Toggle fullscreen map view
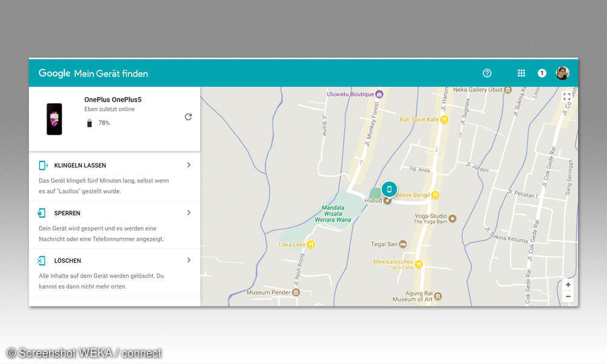Image resolution: width=607 pixels, height=364 pixels. point(567,96)
